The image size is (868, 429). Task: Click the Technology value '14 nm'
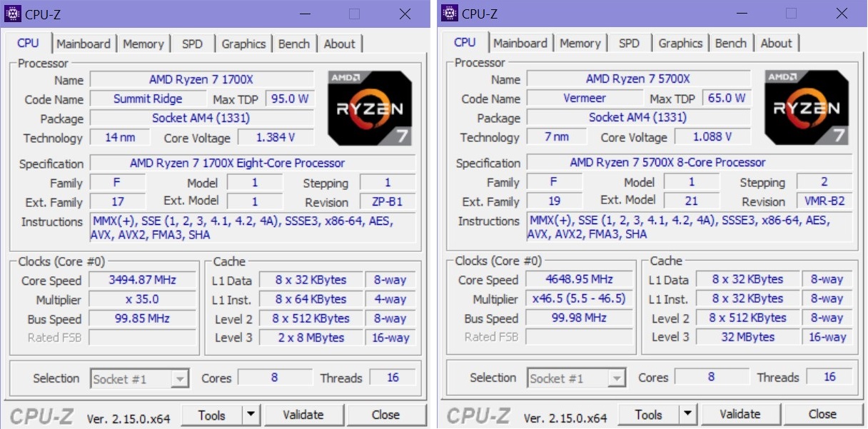pos(120,137)
